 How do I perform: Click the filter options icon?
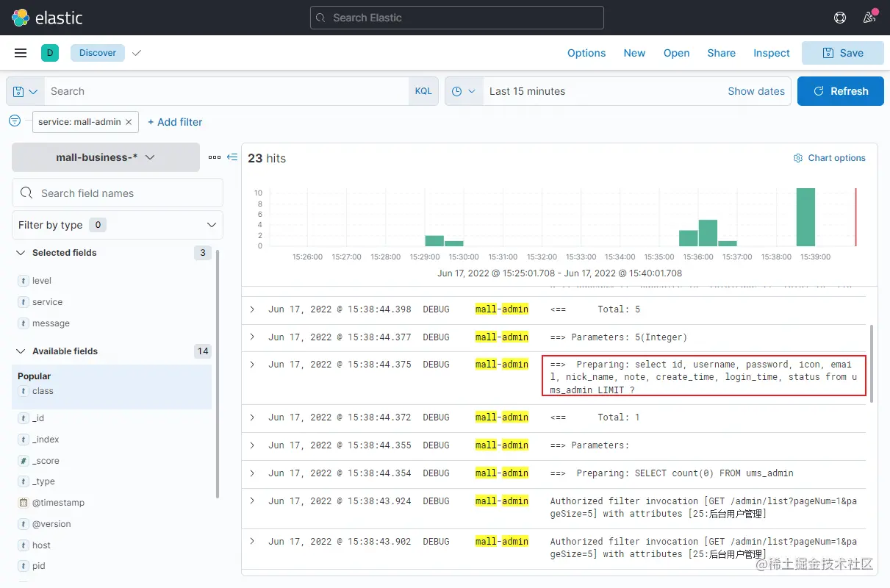coord(15,121)
